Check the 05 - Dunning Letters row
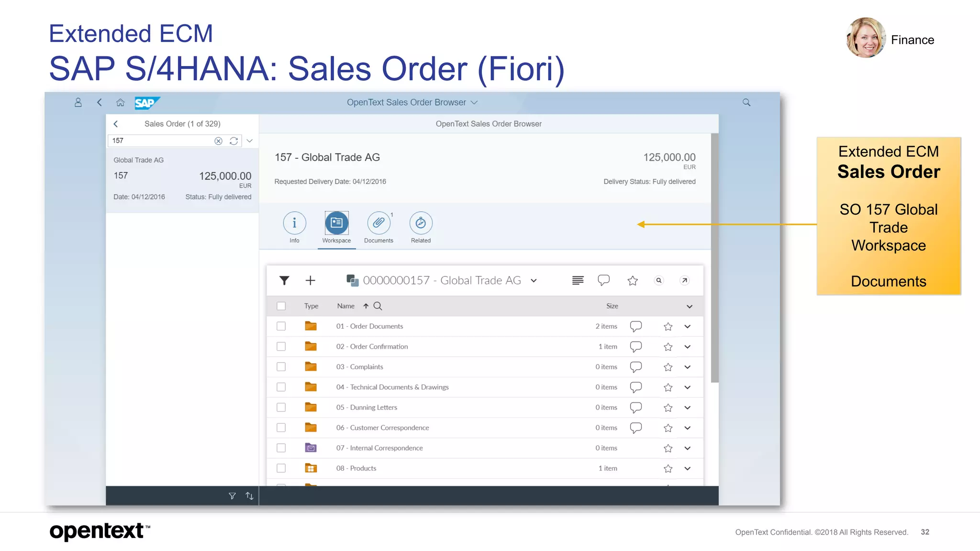This screenshot has height=551, width=980. coord(281,408)
